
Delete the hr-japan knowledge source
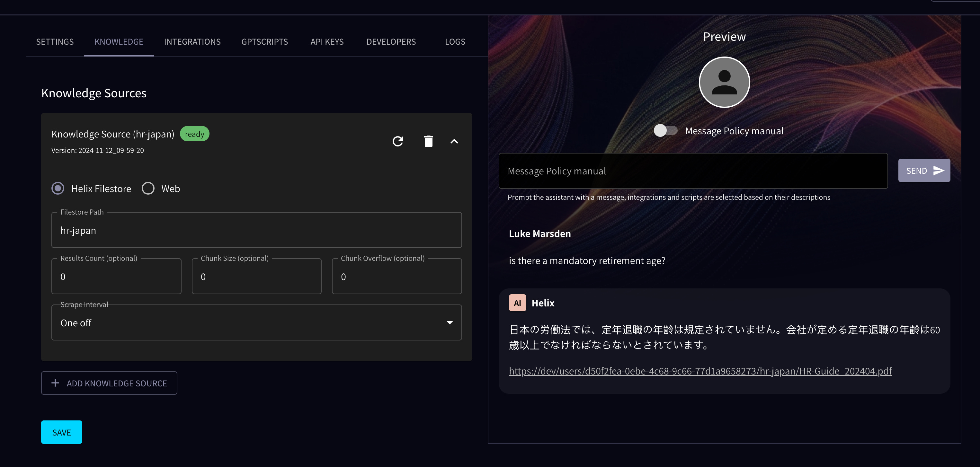tap(428, 141)
